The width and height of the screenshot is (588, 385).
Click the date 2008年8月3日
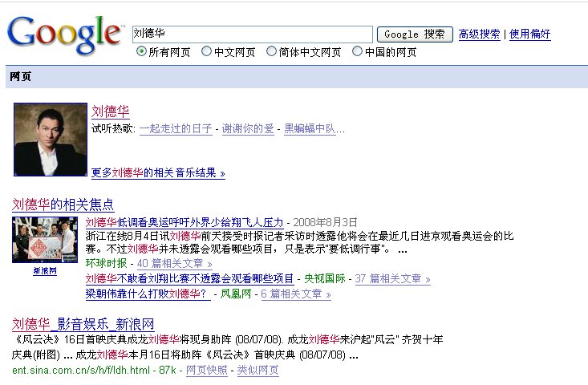pyautogui.click(x=325, y=223)
